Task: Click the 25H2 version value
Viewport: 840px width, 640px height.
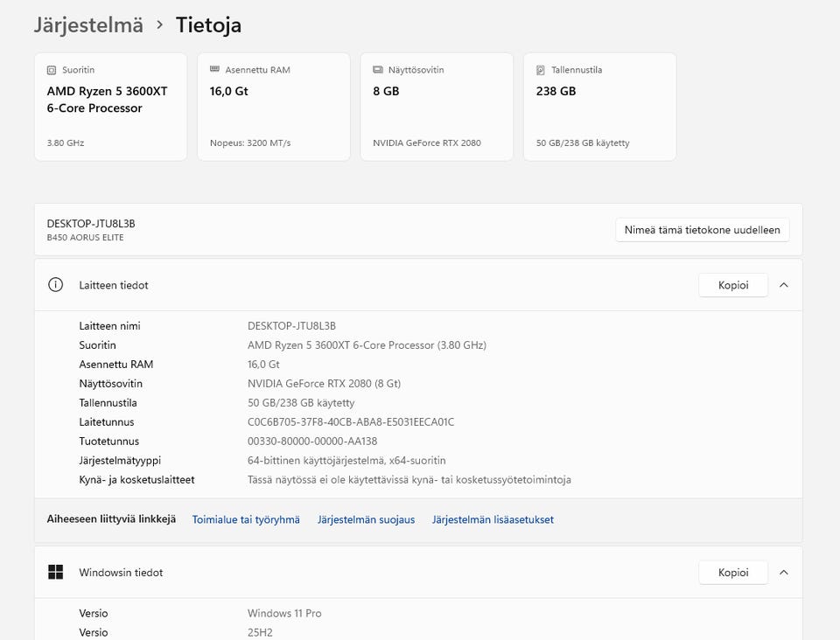Action: coord(260,632)
